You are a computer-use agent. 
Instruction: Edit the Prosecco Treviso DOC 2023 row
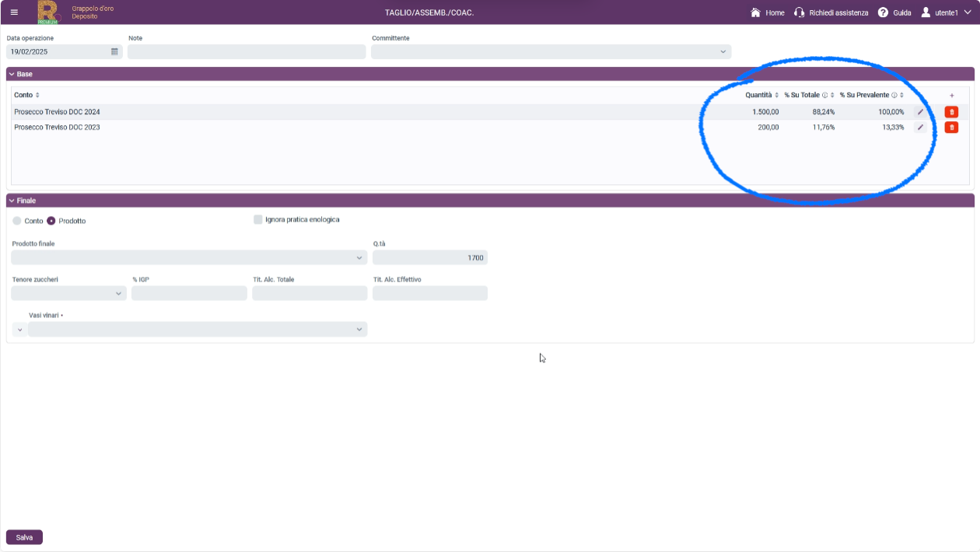coord(921,128)
